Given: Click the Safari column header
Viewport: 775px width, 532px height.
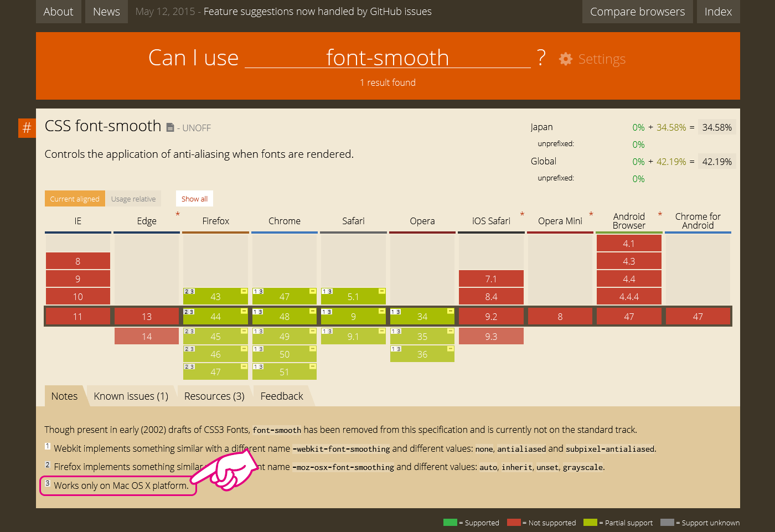Looking at the screenshot, I should point(353,221).
